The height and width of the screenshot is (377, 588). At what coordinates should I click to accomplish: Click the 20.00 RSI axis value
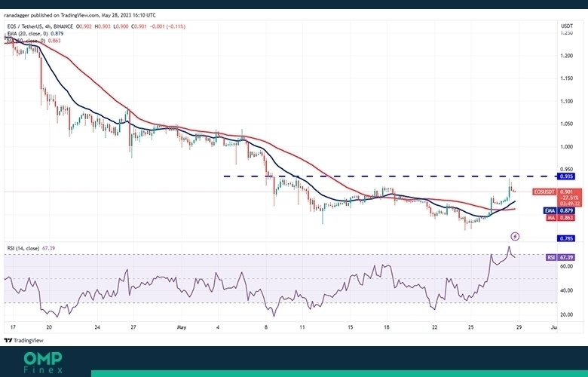567,314
